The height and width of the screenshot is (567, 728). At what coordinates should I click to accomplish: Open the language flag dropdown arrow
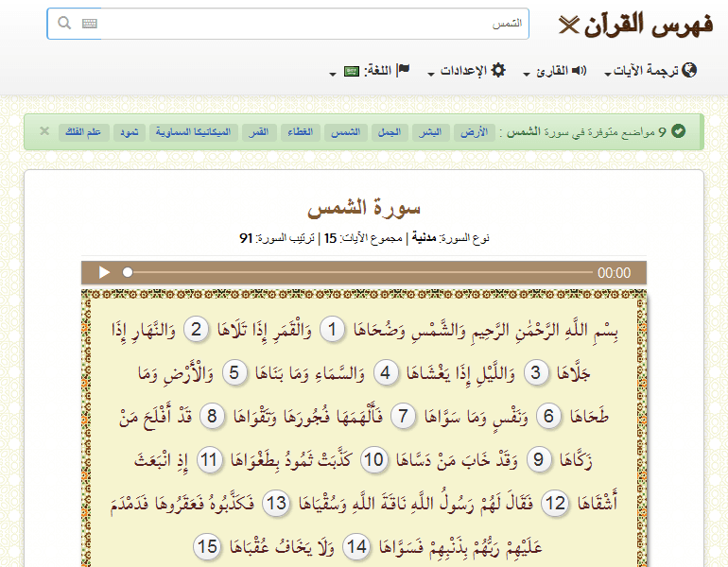pyautogui.click(x=333, y=74)
